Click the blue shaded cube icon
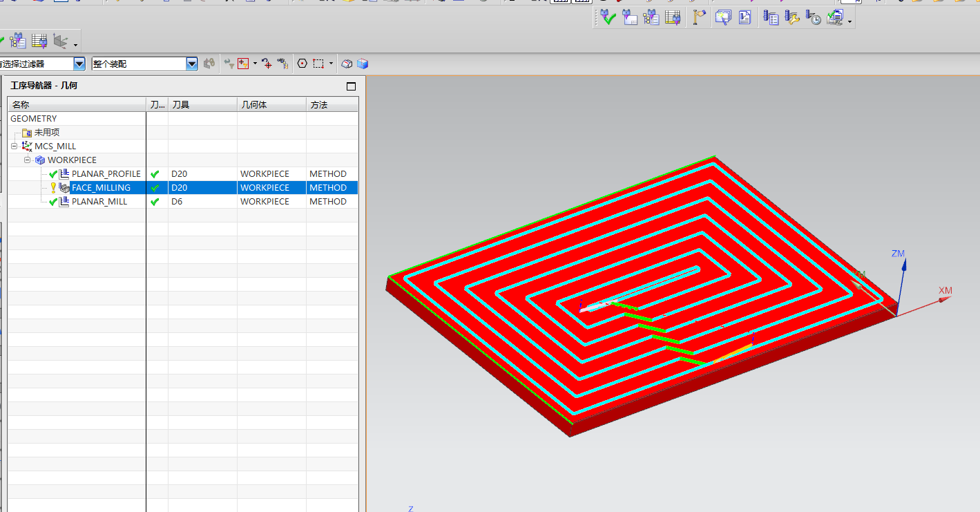The height and width of the screenshot is (512, 980). [x=363, y=64]
